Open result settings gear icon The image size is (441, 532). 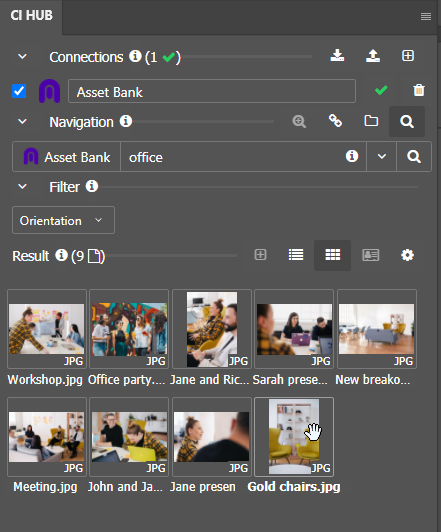point(407,255)
